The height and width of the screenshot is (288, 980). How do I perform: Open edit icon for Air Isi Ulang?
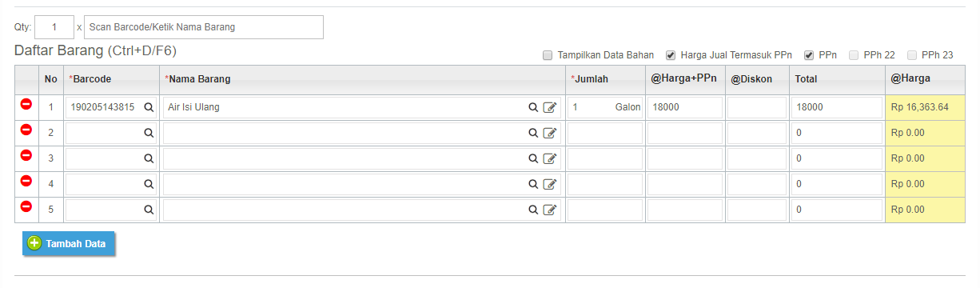(549, 107)
